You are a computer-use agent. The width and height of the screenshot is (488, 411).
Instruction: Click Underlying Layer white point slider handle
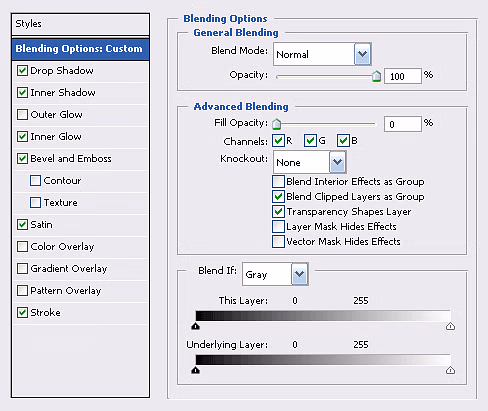450,370
